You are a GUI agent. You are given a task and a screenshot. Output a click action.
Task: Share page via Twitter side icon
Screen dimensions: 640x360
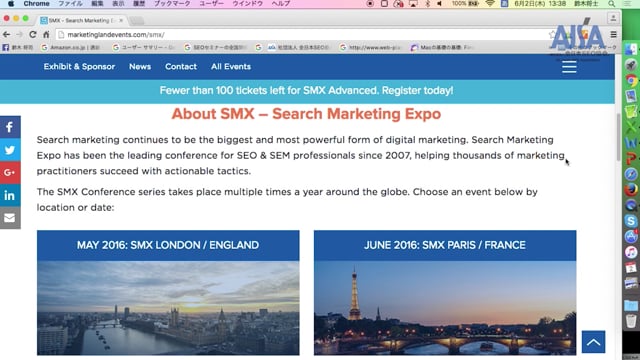click(10, 150)
